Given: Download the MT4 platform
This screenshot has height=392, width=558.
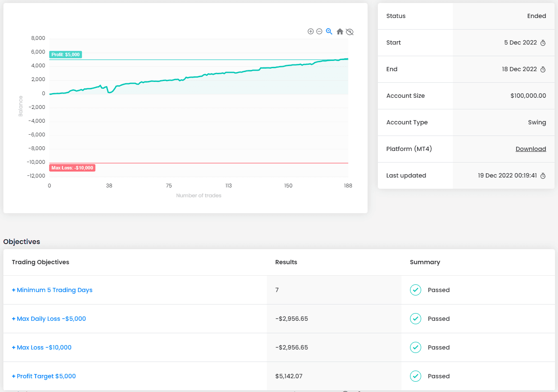Looking at the screenshot, I should (531, 149).
